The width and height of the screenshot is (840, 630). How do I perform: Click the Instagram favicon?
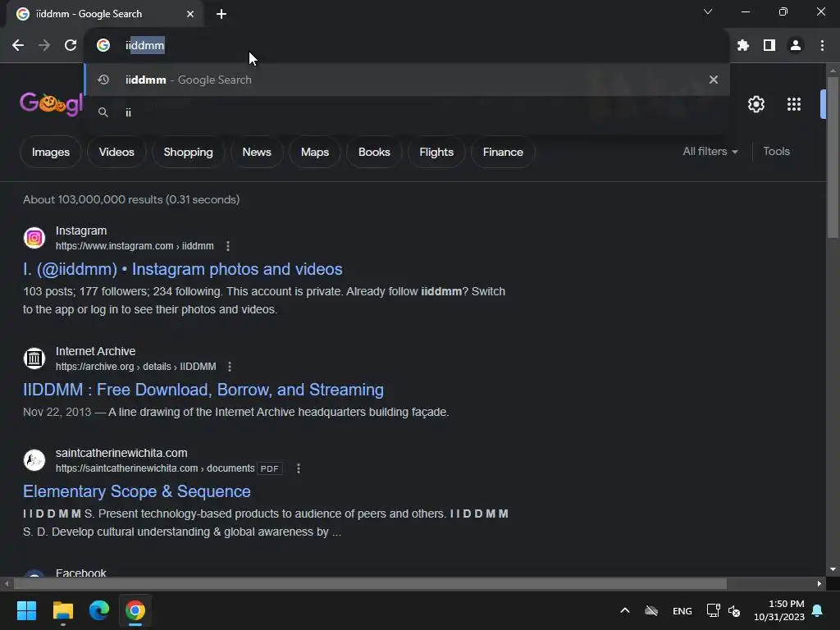click(34, 238)
